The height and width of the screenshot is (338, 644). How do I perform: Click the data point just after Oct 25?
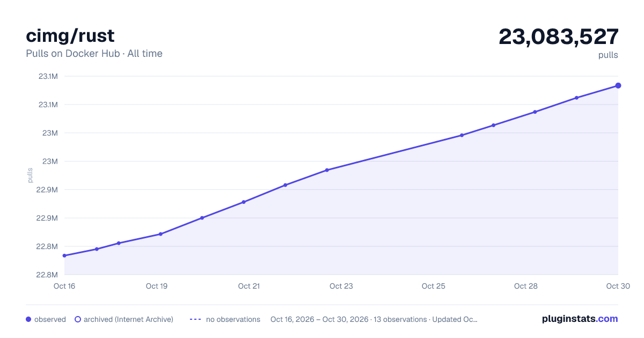(462, 135)
